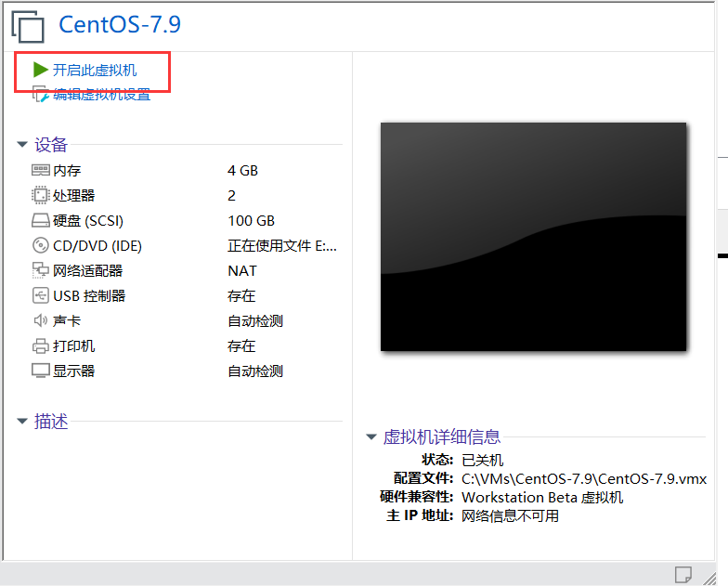This screenshot has width=728, height=586.
Task: Click the 描述 section heading
Action: pyautogui.click(x=51, y=422)
